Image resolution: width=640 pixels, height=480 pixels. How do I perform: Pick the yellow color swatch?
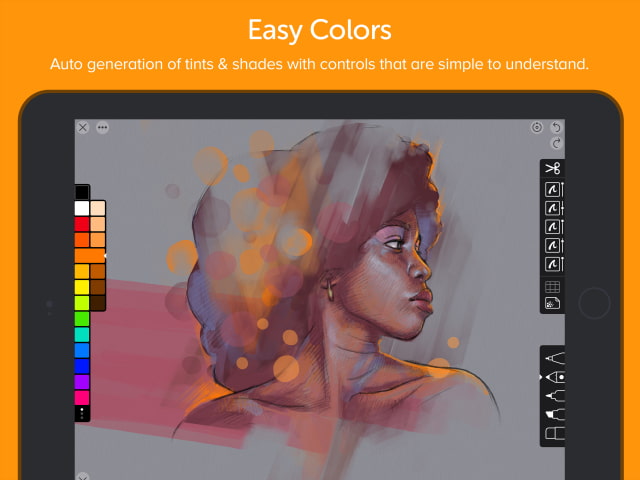click(82, 287)
